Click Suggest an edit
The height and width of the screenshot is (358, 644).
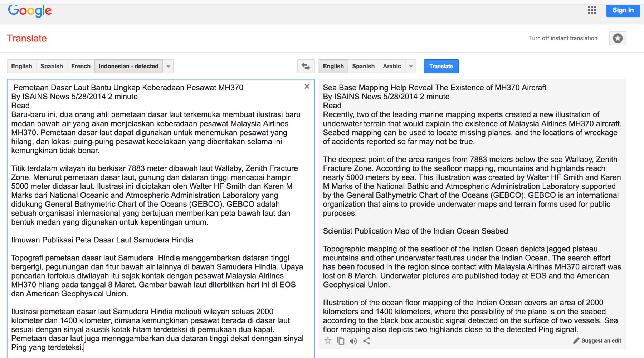coord(597,340)
